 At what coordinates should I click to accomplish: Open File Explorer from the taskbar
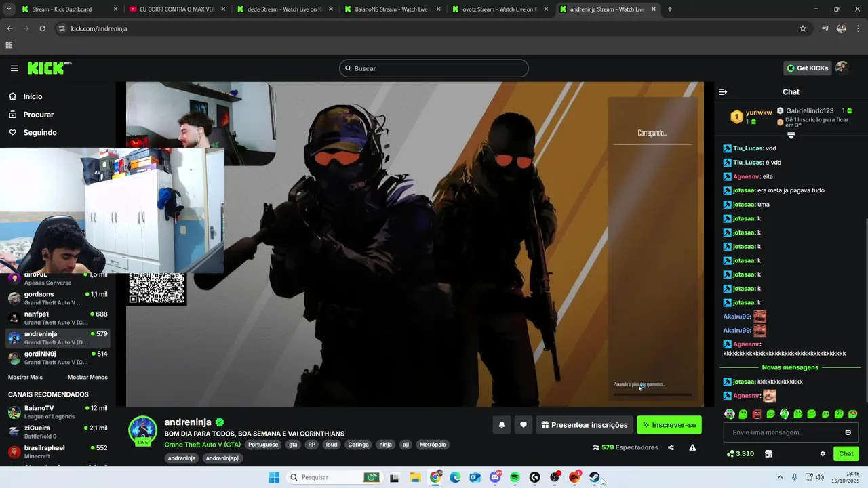click(x=415, y=477)
